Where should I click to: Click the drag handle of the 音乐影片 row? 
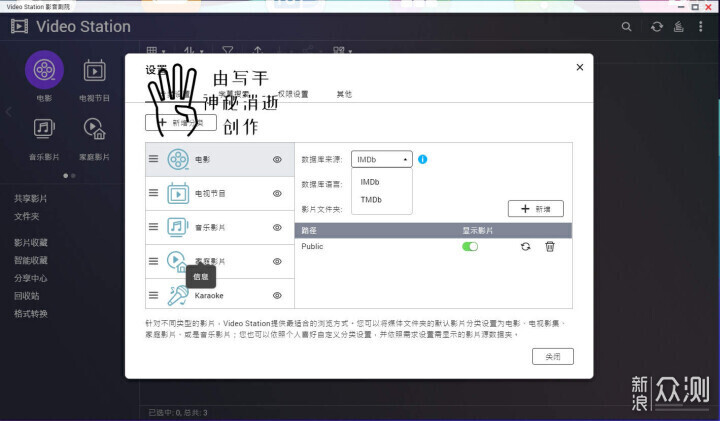coord(153,227)
